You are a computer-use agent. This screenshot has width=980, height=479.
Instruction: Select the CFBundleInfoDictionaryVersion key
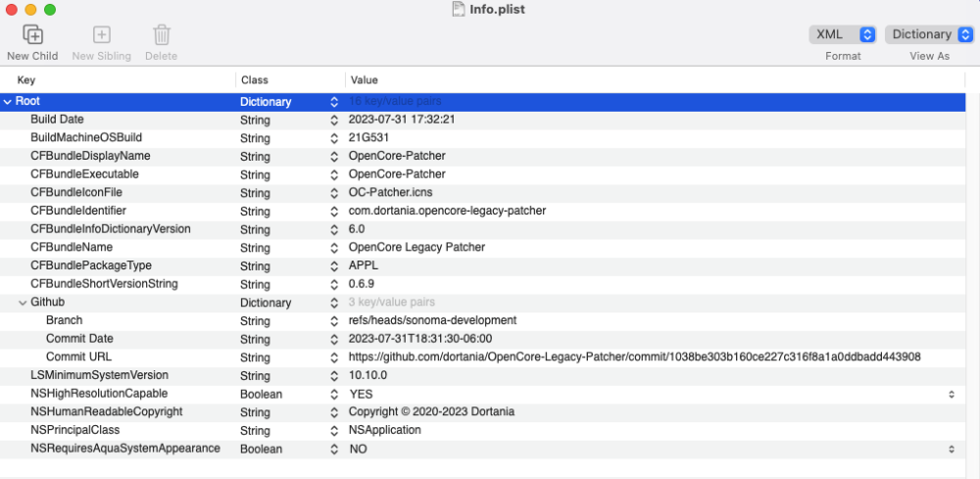point(111,228)
